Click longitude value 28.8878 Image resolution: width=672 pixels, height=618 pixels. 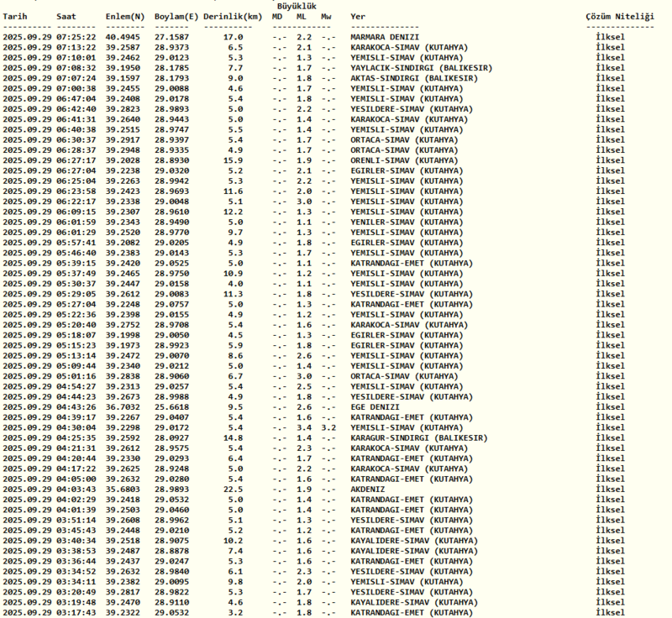pyautogui.click(x=172, y=551)
